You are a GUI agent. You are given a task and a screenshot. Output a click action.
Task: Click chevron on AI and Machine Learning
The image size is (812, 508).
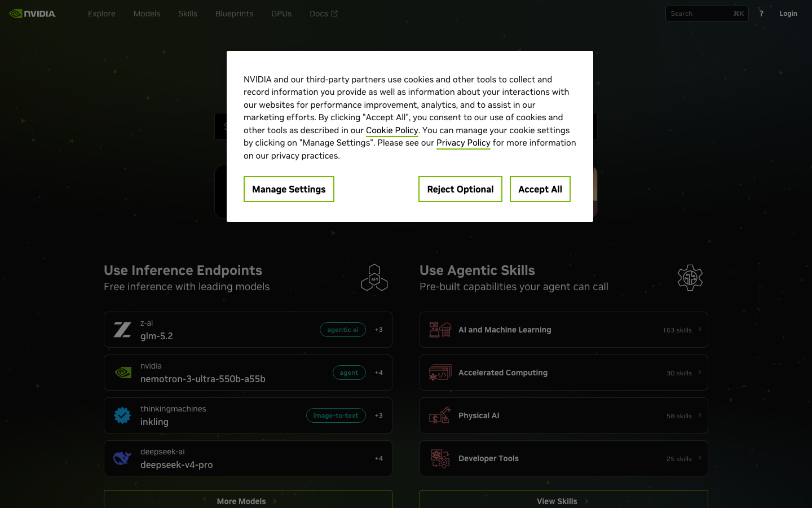tap(700, 329)
